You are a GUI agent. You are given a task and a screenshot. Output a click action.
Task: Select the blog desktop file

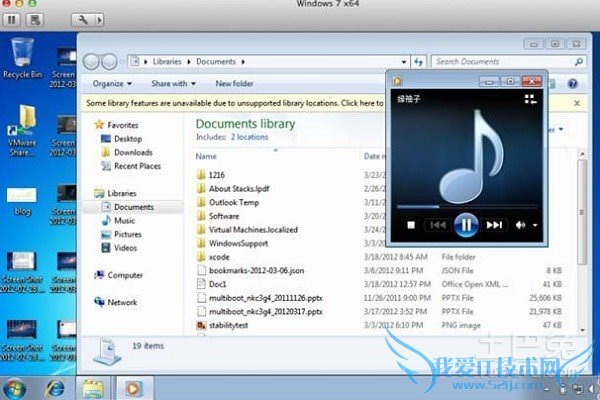22,201
